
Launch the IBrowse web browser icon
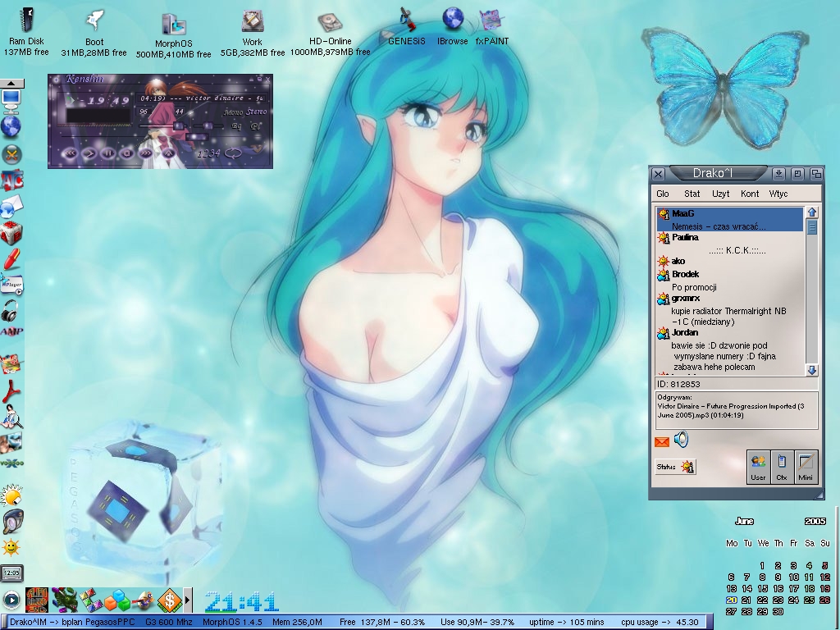tap(453, 21)
